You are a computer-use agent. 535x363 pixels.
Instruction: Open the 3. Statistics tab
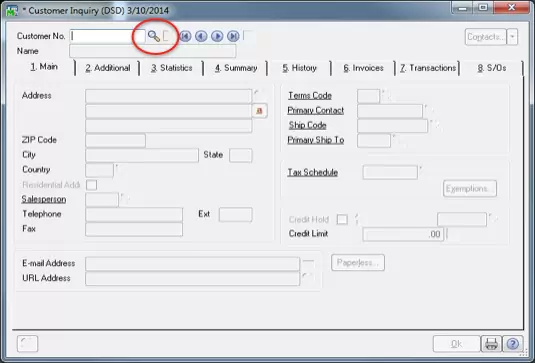pos(172,68)
